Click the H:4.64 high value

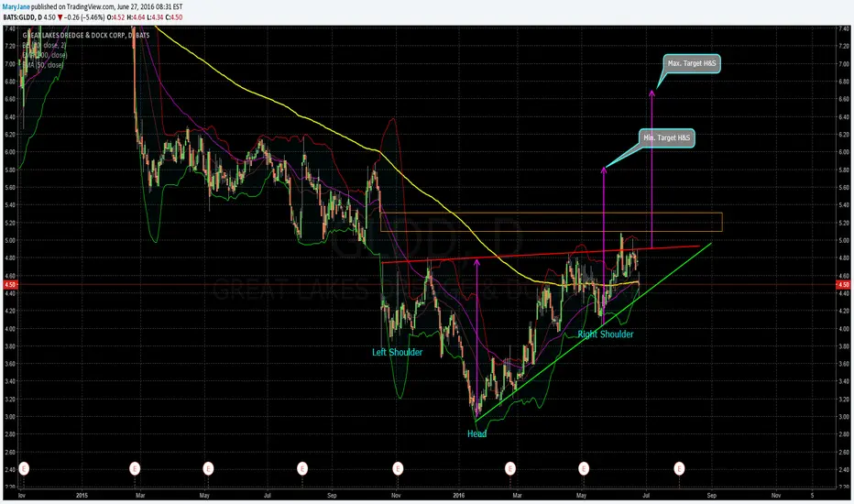134,17
